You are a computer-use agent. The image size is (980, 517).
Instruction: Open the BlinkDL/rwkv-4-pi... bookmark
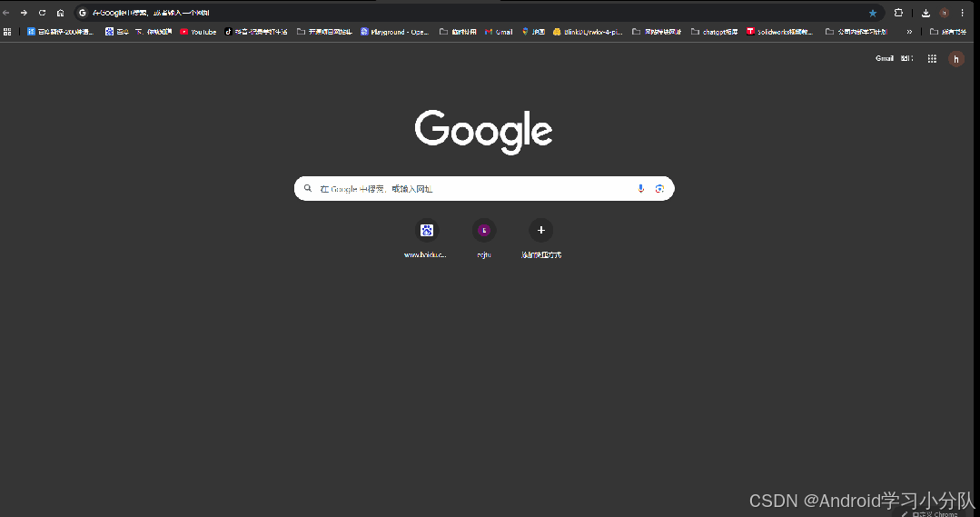(x=589, y=31)
